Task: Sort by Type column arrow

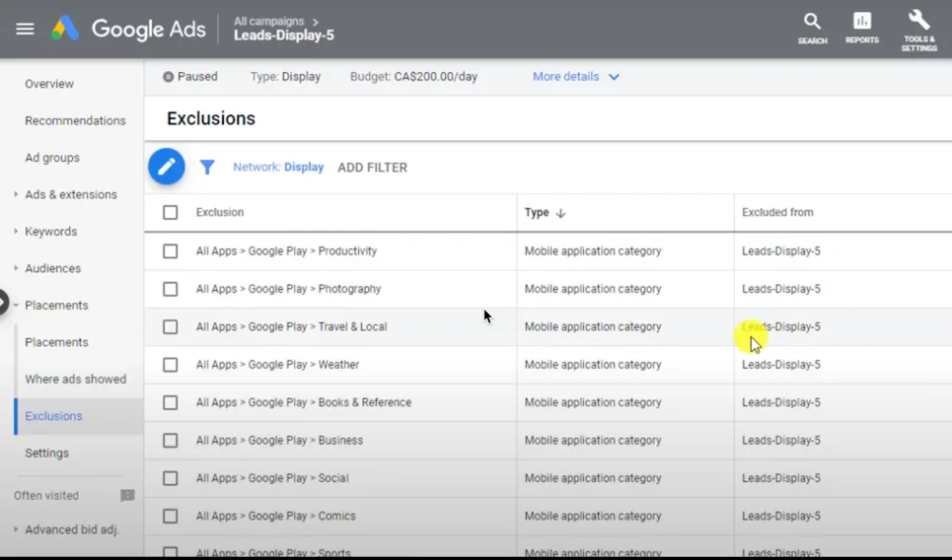Action: point(561,213)
